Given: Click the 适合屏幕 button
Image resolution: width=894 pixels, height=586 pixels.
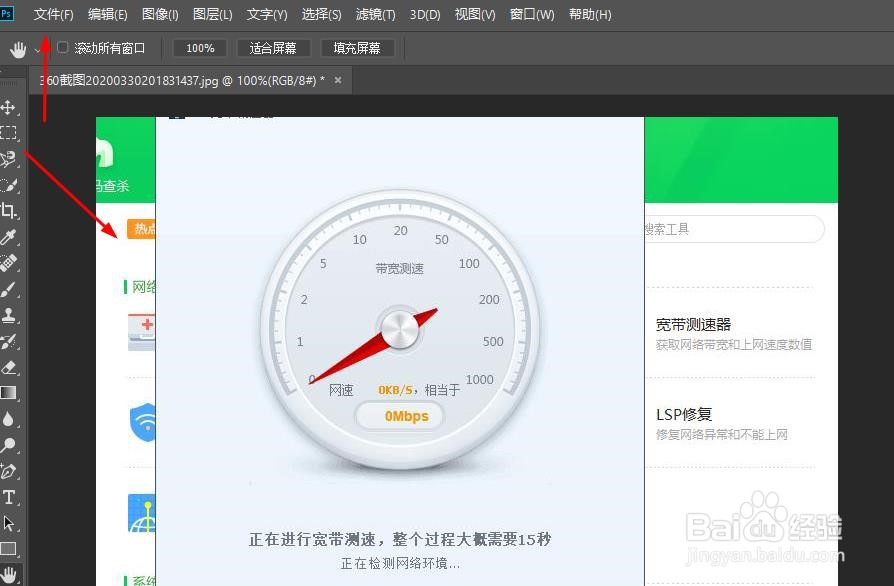Looking at the screenshot, I should pos(273,47).
